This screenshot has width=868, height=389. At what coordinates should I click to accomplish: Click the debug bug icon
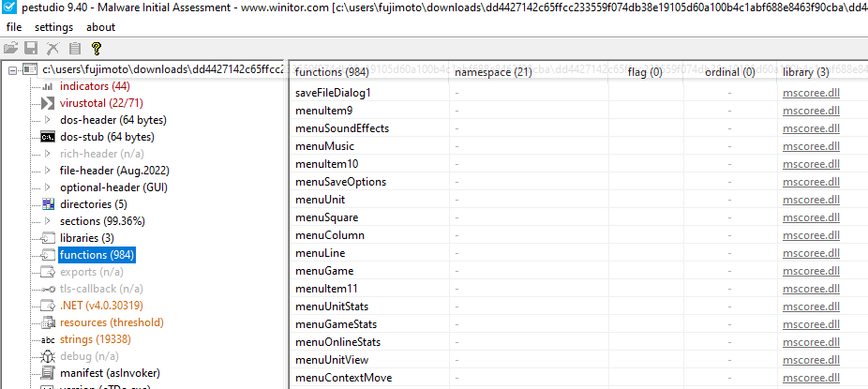(48, 356)
